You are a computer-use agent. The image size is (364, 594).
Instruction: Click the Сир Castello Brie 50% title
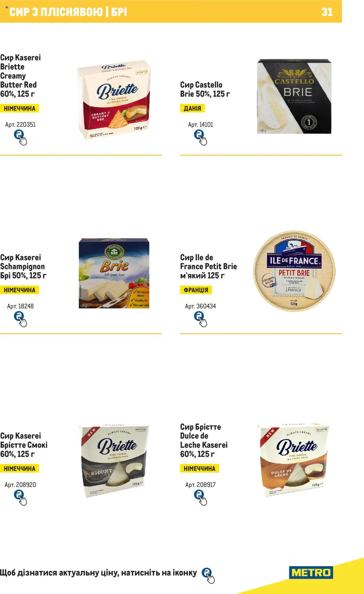[205, 89]
